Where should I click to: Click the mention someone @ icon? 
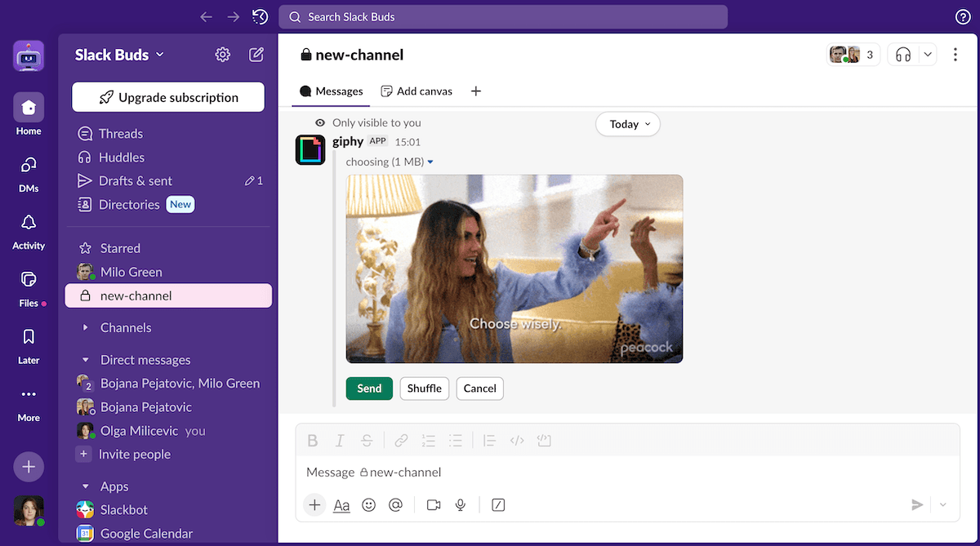[x=395, y=505]
